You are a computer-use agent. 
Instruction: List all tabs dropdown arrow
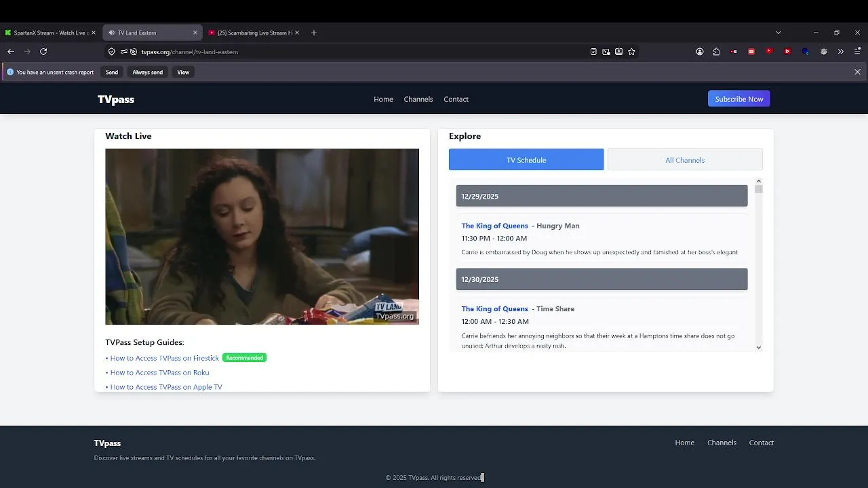778,33
